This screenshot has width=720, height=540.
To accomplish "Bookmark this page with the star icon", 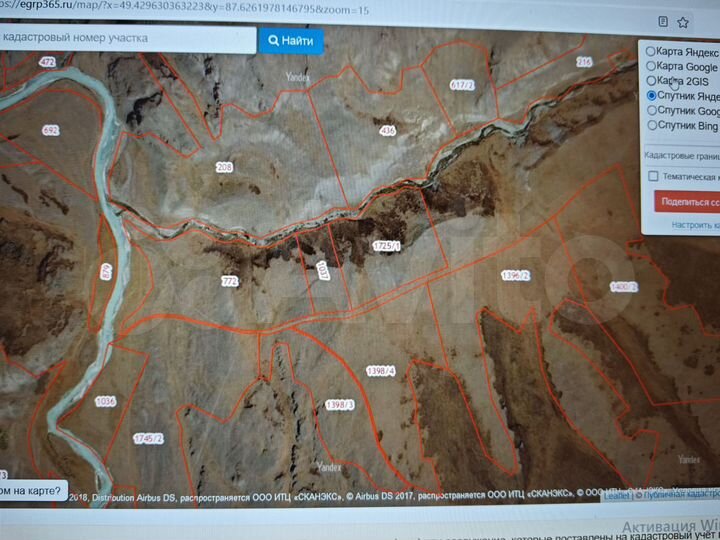I will pyautogui.click(x=683, y=21).
